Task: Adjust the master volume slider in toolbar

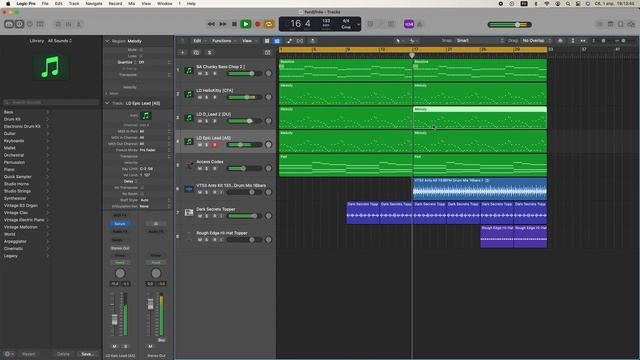Action: click(x=510, y=24)
